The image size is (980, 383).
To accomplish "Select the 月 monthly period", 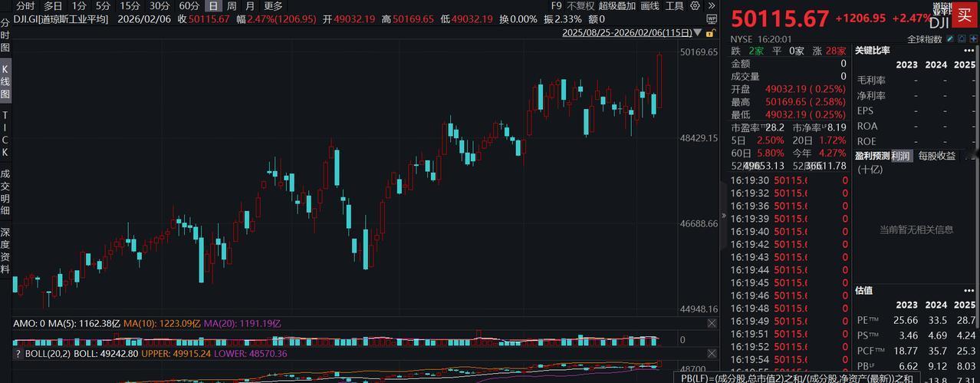I will pyautogui.click(x=250, y=5).
